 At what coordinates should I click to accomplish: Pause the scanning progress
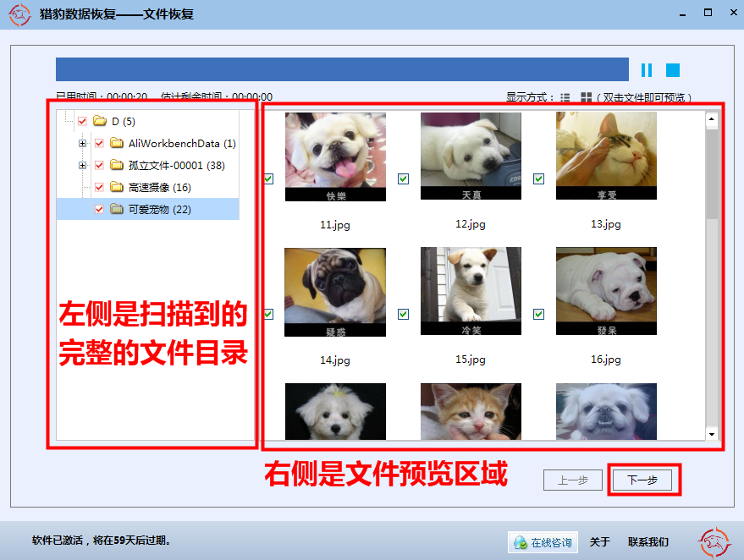[646, 70]
